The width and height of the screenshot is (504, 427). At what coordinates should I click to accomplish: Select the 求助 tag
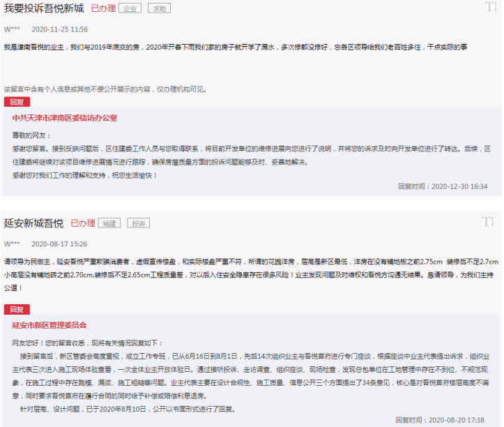[x=160, y=9]
